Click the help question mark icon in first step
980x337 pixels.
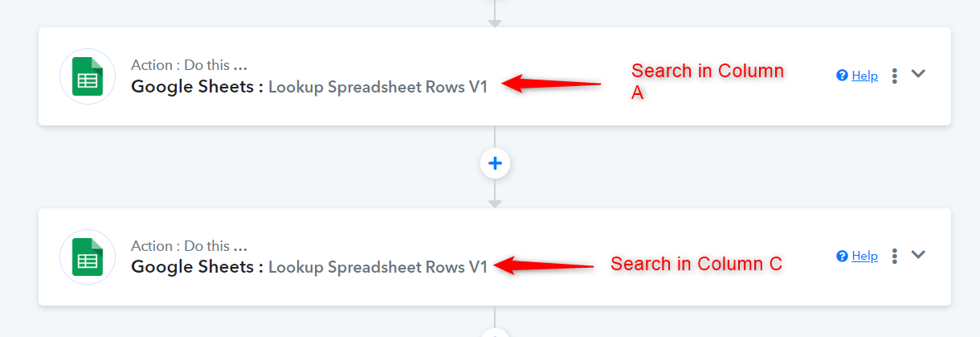click(x=842, y=76)
